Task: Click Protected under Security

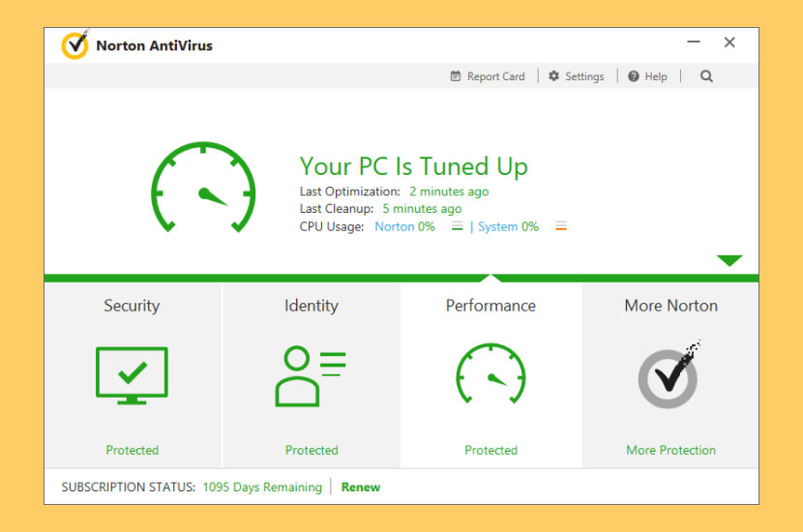Action: tap(133, 450)
